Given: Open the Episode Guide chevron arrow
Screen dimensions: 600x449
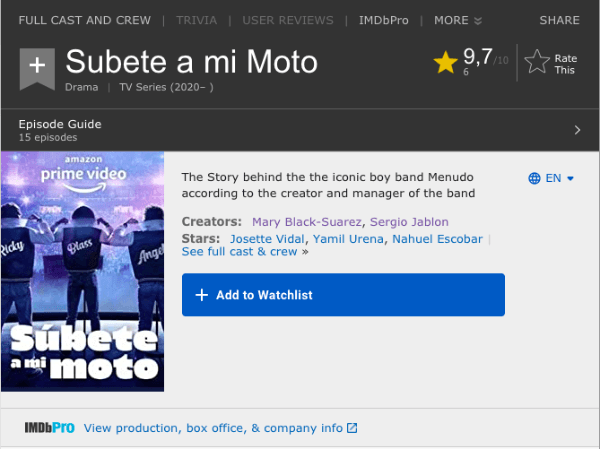Looking at the screenshot, I should coord(577,130).
